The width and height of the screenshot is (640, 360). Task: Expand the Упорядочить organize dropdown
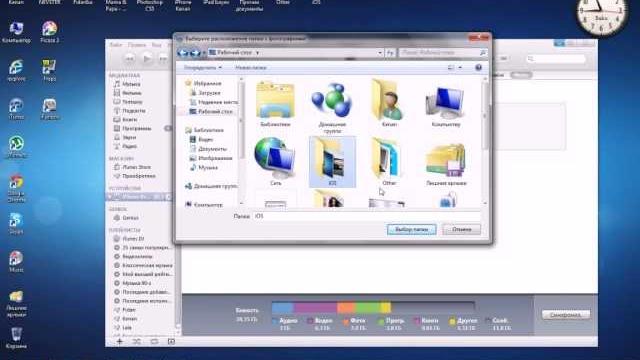[x=203, y=68]
